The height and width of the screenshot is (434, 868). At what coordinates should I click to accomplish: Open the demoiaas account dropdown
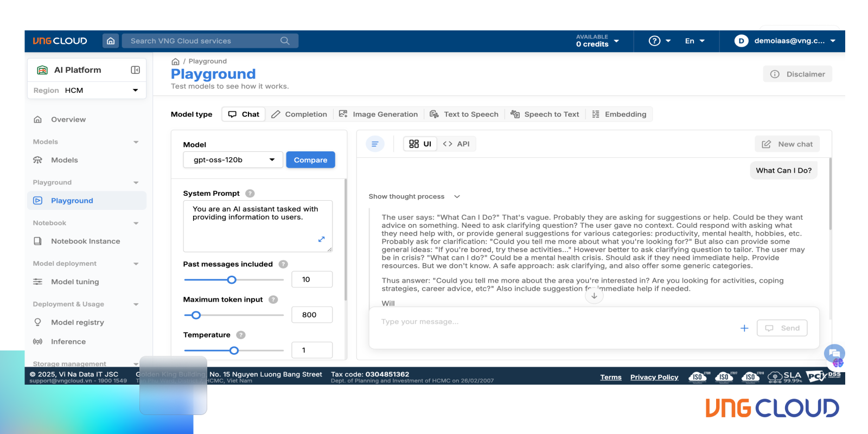(x=785, y=41)
